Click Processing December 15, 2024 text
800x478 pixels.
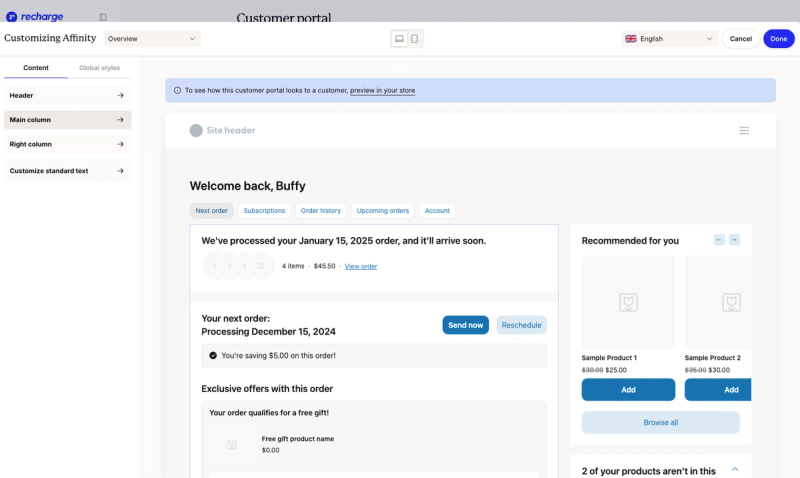pos(268,332)
